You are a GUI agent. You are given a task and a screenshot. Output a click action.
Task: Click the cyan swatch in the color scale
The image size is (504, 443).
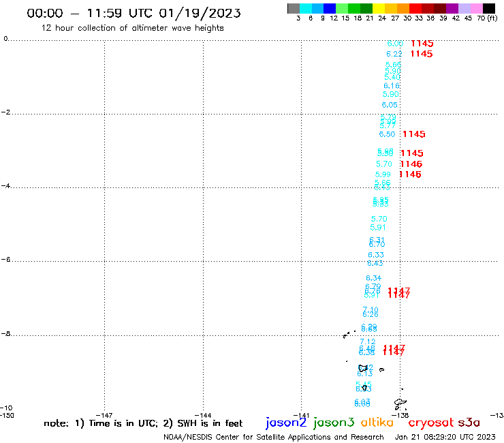click(x=306, y=8)
